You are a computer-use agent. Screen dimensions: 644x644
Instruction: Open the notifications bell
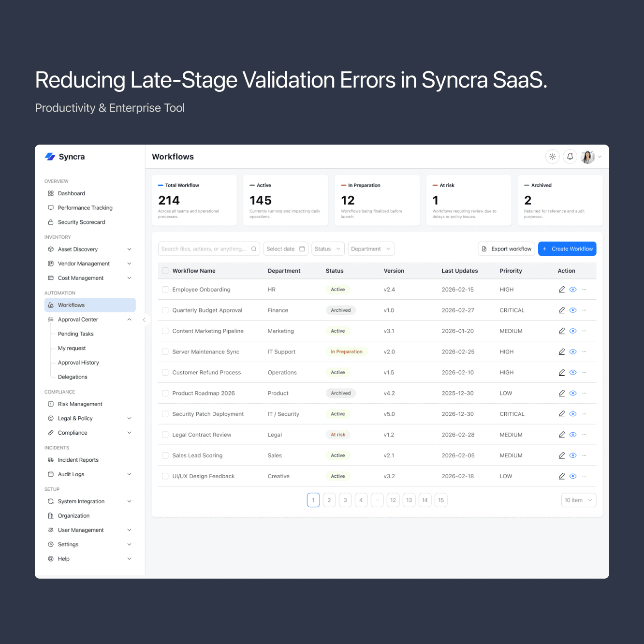click(570, 157)
